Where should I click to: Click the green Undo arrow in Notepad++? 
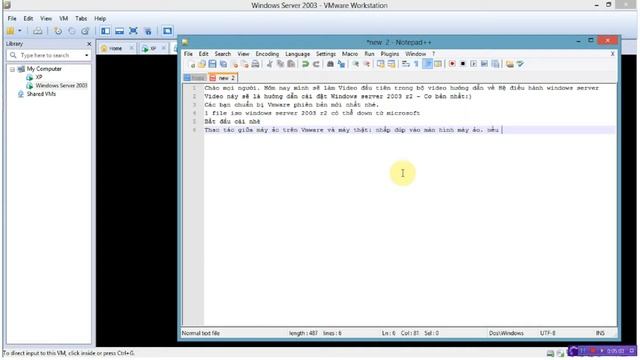305,64
